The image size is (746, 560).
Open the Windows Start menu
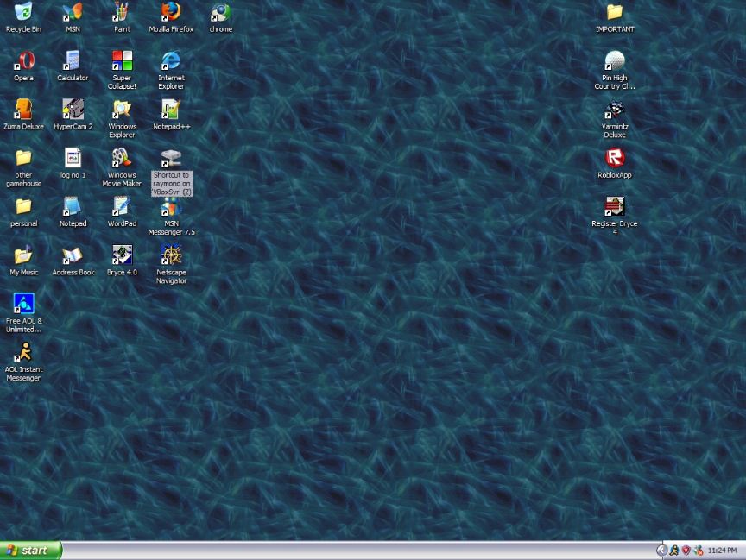point(30,551)
